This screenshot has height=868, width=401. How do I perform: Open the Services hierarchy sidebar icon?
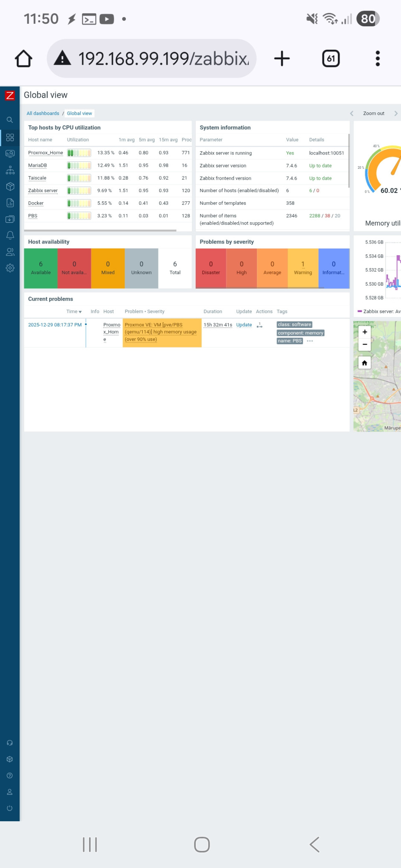[x=10, y=170]
